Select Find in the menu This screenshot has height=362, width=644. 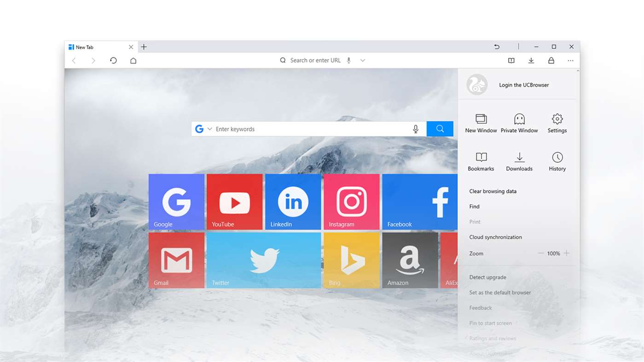[x=474, y=207]
